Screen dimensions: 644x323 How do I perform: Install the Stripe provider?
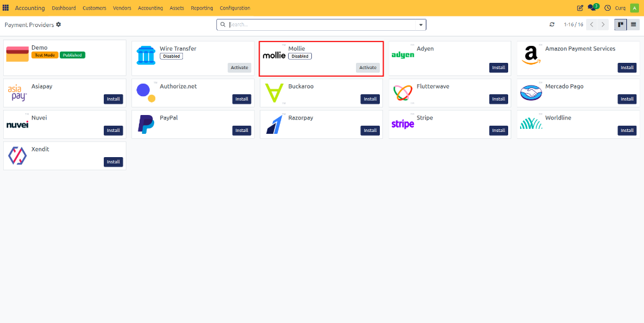coord(499,131)
